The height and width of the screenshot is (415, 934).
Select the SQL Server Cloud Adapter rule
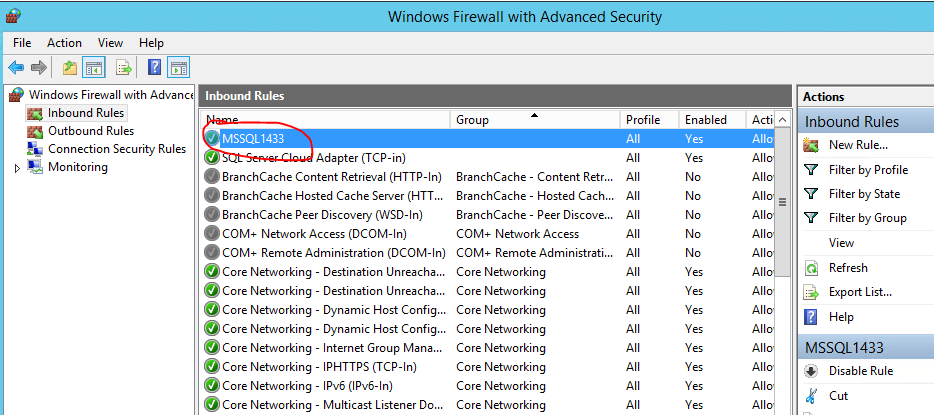[313, 158]
